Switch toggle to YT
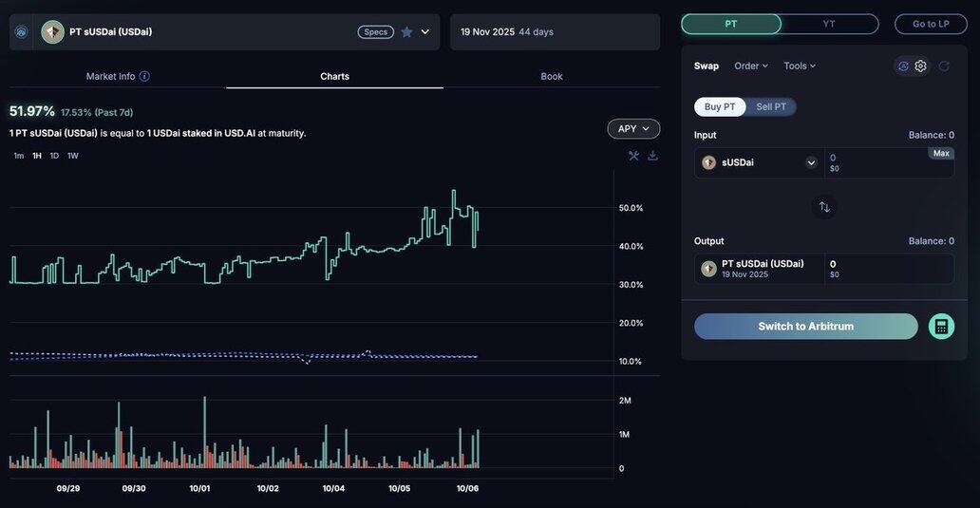Image resolution: width=980 pixels, height=508 pixels. click(829, 24)
